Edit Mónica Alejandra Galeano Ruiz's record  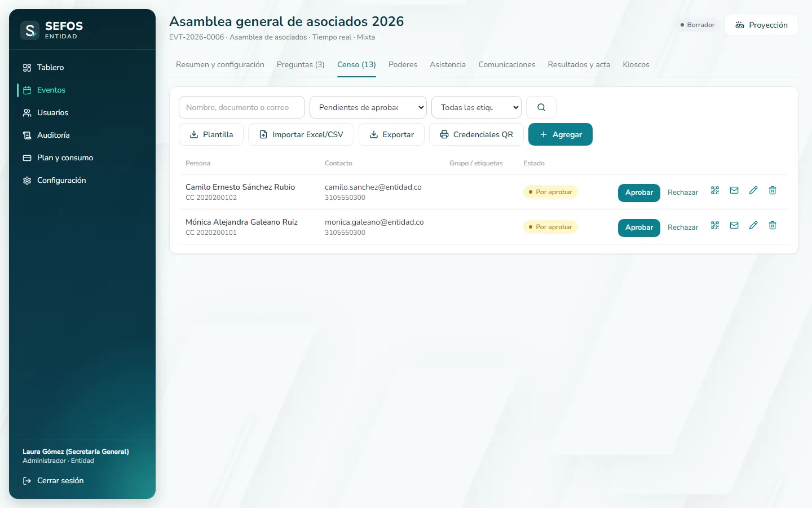pos(753,226)
